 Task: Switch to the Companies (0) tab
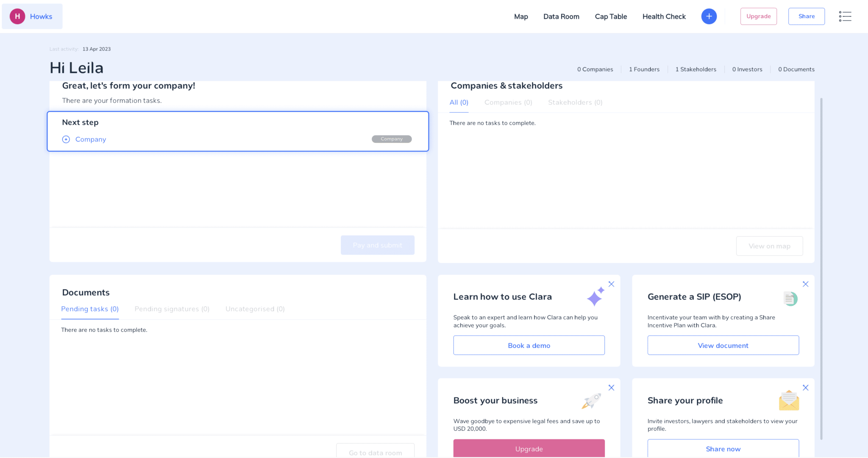coord(508,102)
